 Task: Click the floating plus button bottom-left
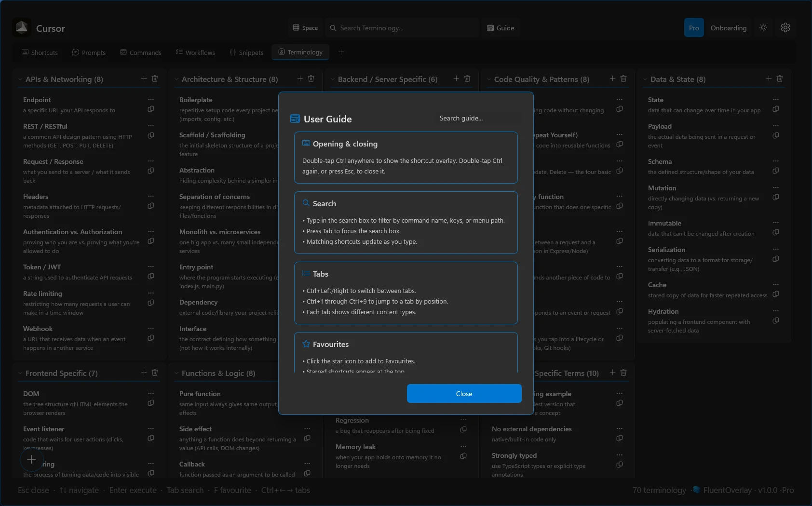(31, 460)
